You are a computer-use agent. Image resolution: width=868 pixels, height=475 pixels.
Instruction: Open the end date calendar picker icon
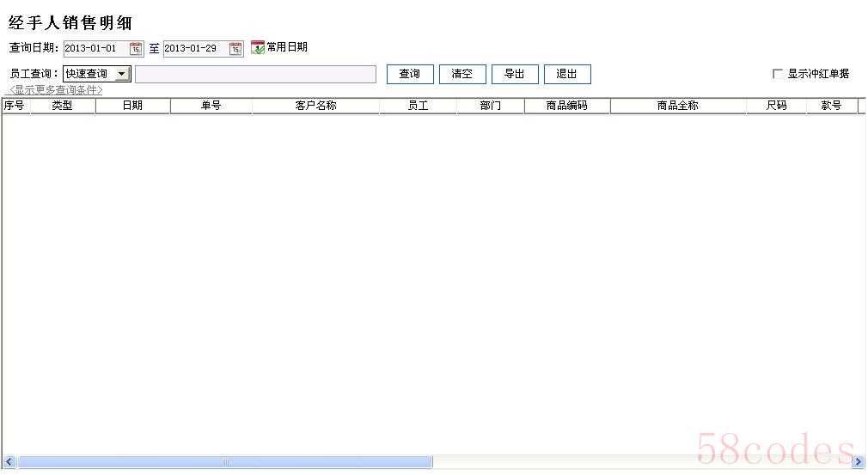(235, 49)
